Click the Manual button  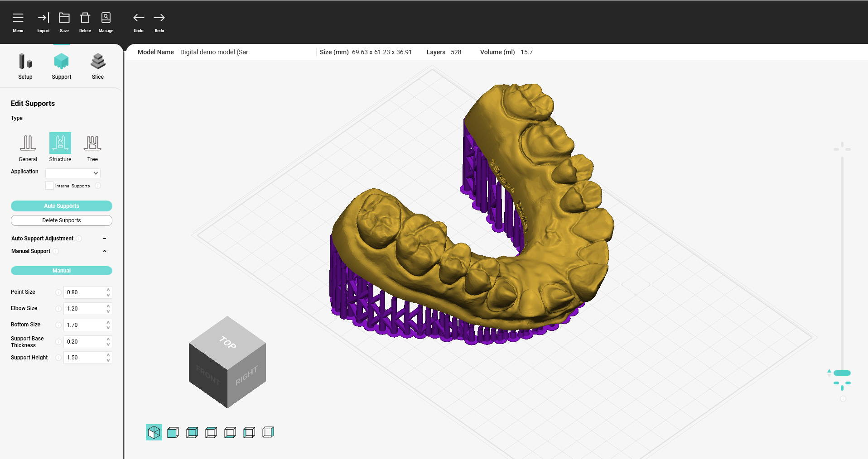tap(62, 271)
